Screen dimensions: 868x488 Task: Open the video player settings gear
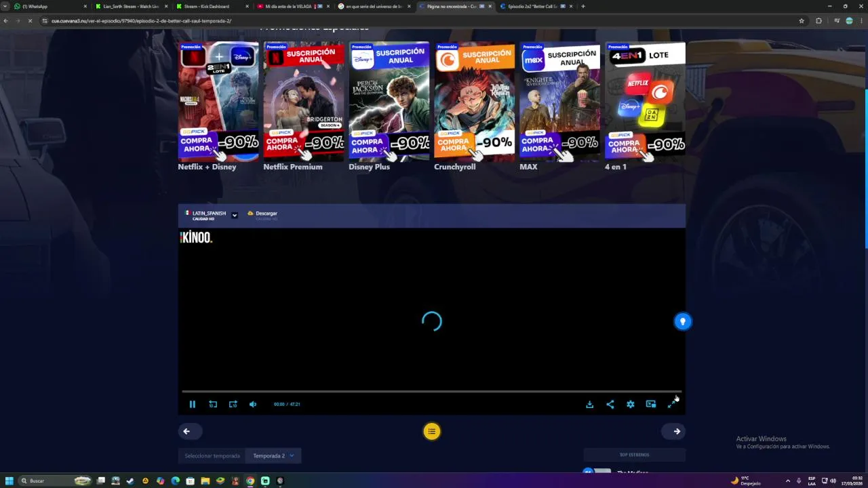pos(630,404)
